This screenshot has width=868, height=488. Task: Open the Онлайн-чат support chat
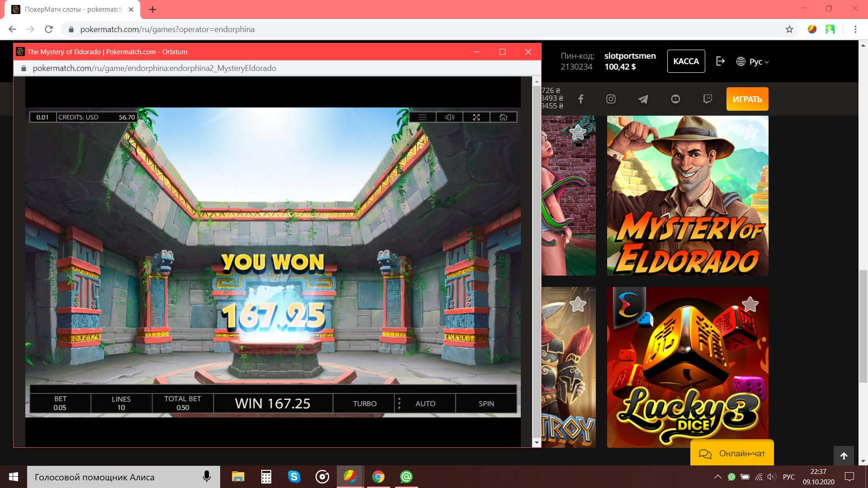[x=732, y=453]
